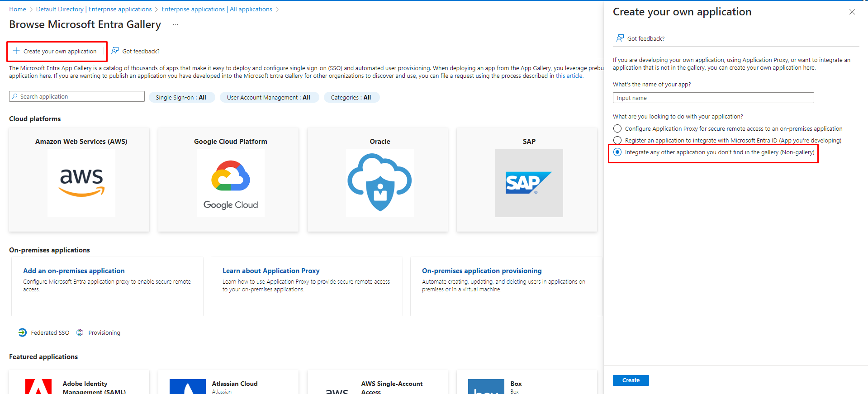
Task: Click Google Cloud Platform card title
Action: (231, 141)
